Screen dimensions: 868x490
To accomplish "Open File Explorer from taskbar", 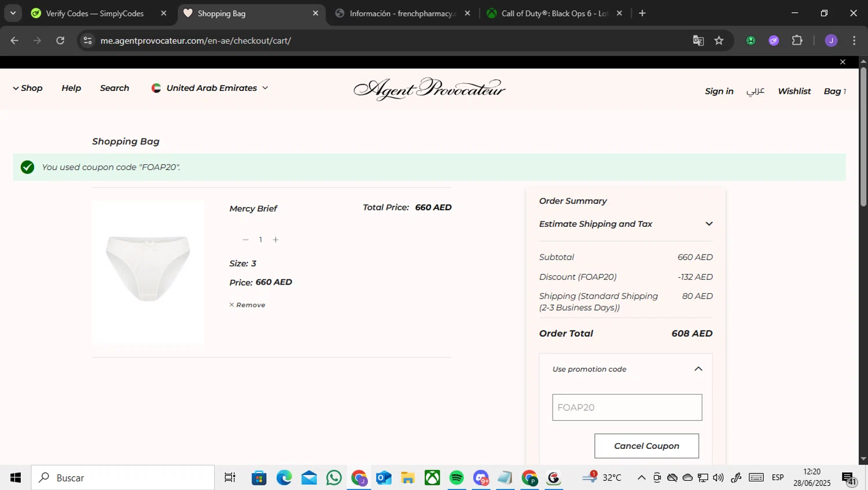I will (408, 478).
